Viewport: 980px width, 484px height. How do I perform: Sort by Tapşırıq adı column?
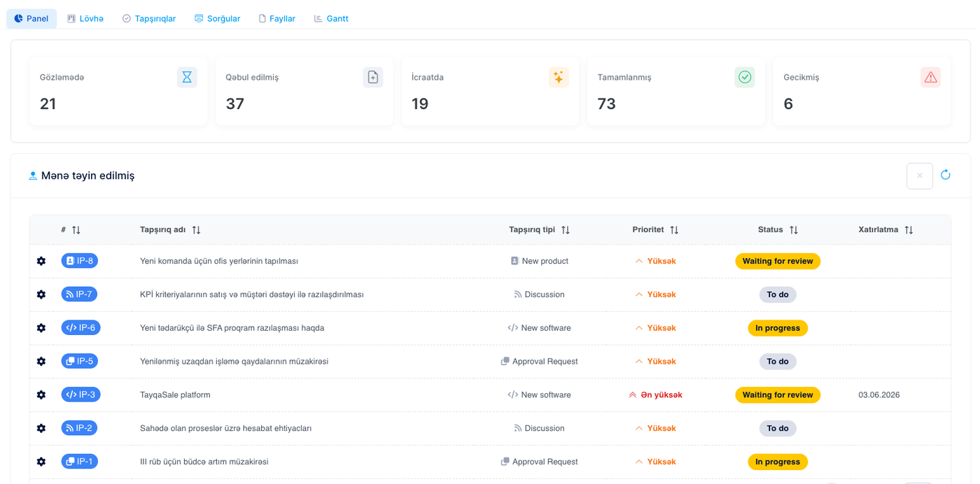pos(197,229)
